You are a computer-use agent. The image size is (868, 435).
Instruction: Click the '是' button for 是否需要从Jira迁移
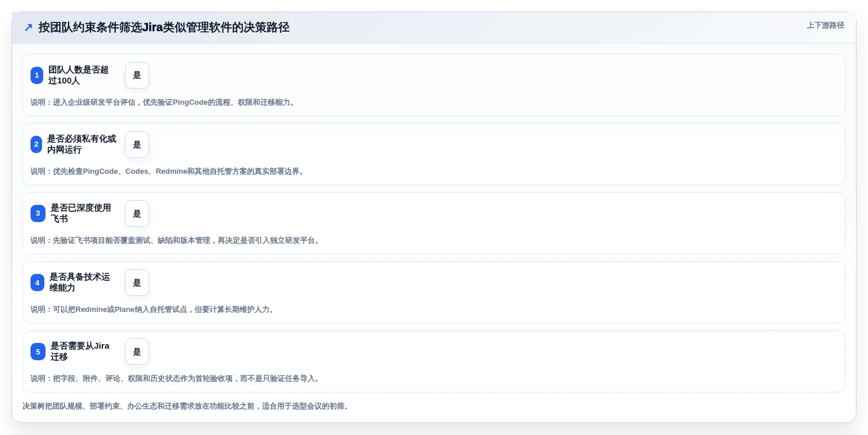tap(137, 352)
